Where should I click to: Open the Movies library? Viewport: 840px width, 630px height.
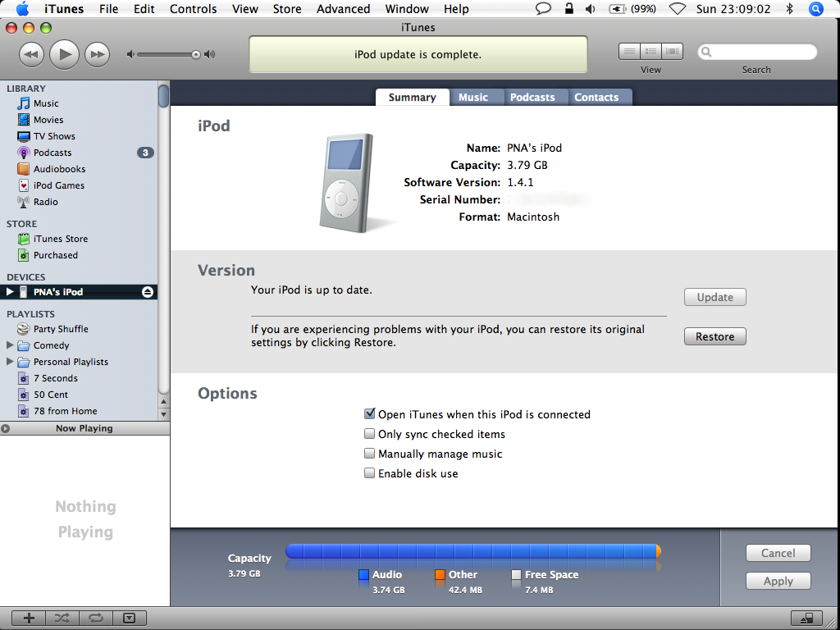coord(48,120)
